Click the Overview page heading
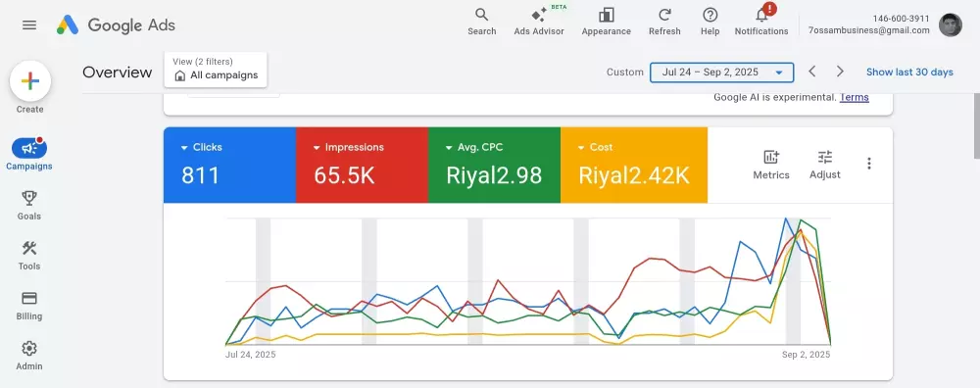This screenshot has width=980, height=388. click(118, 72)
